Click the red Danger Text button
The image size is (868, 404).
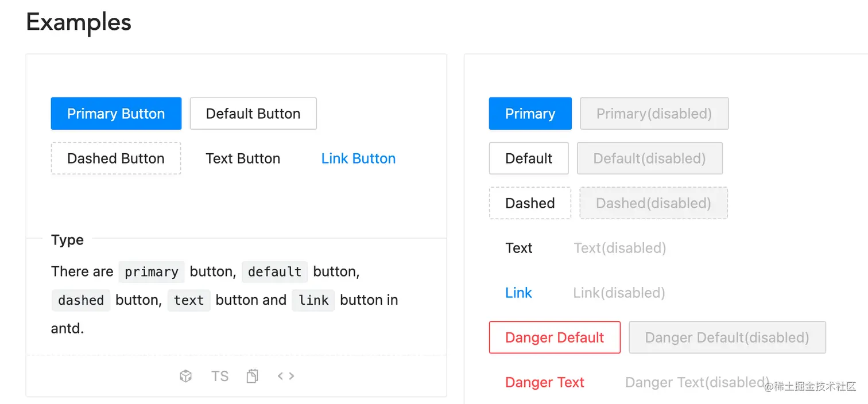545,382
